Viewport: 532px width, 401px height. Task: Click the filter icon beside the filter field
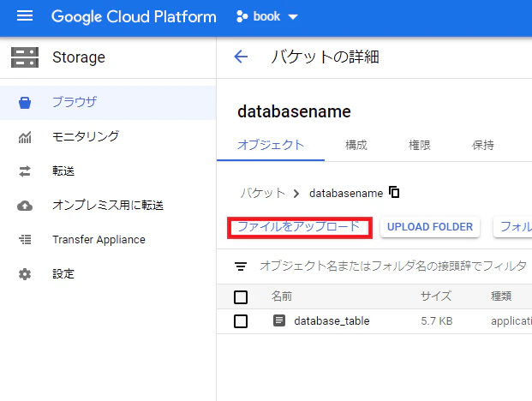click(241, 266)
